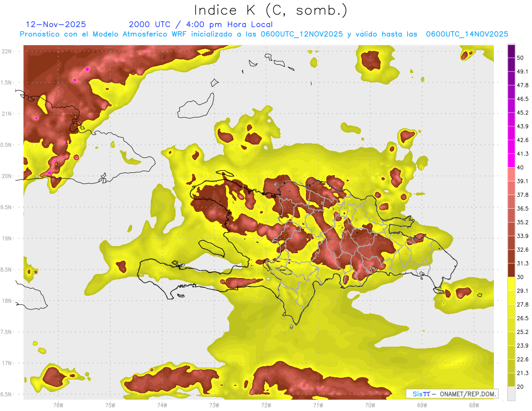Select the '18N' latitude label
532x411 pixels.
click(x=8, y=301)
